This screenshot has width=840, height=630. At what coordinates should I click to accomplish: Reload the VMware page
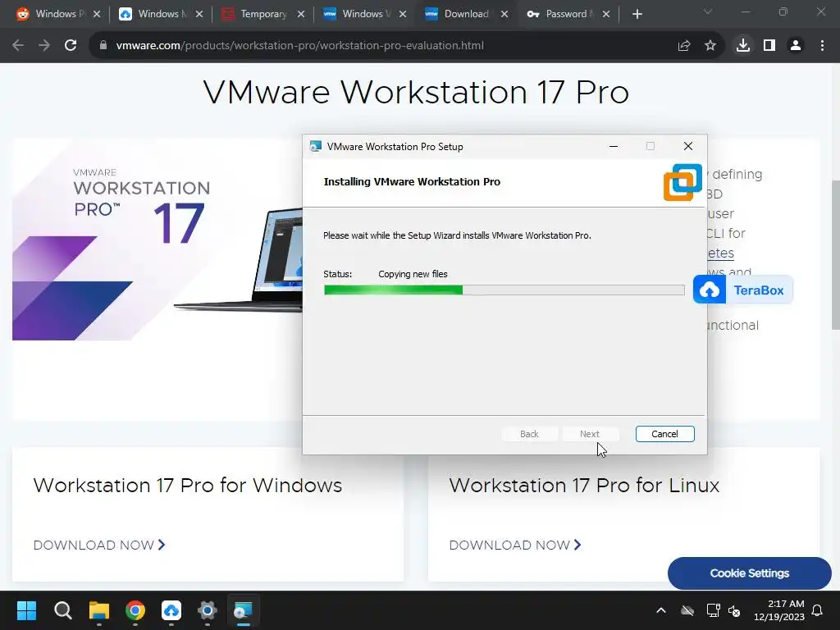71,46
